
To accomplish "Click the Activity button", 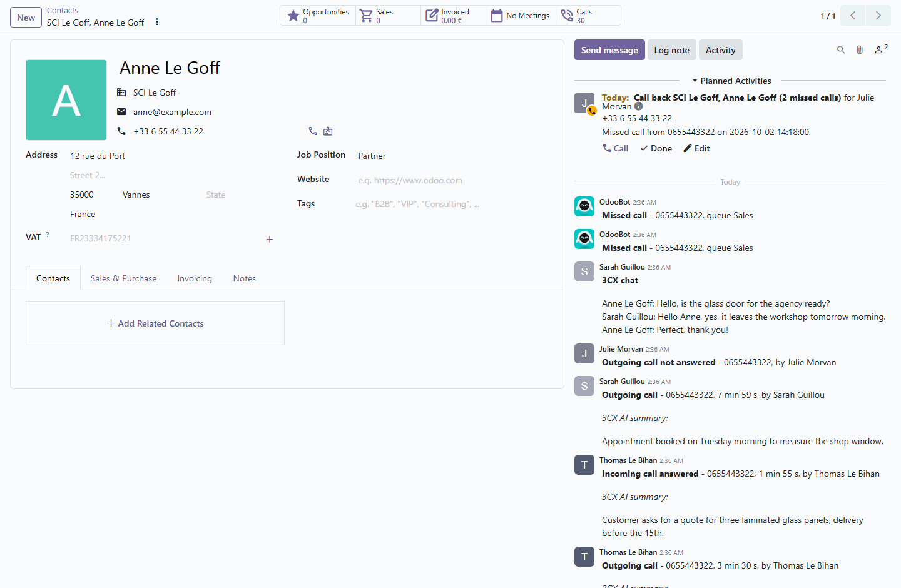I will [720, 50].
